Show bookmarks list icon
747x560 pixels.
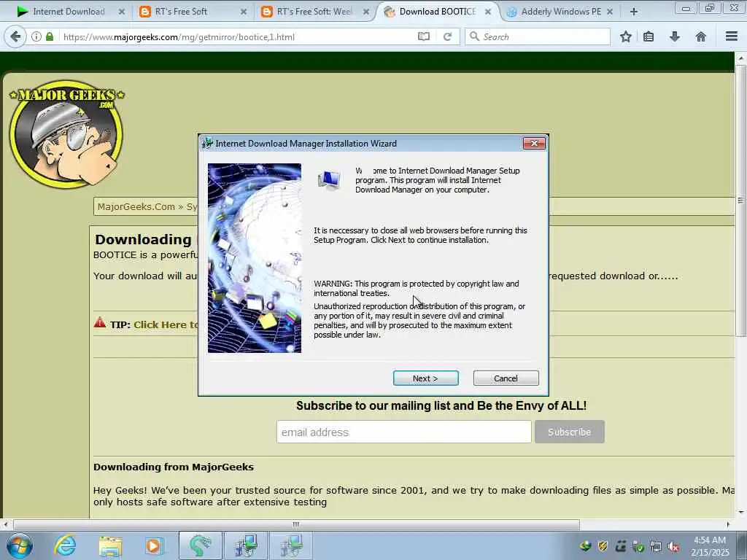649,36
